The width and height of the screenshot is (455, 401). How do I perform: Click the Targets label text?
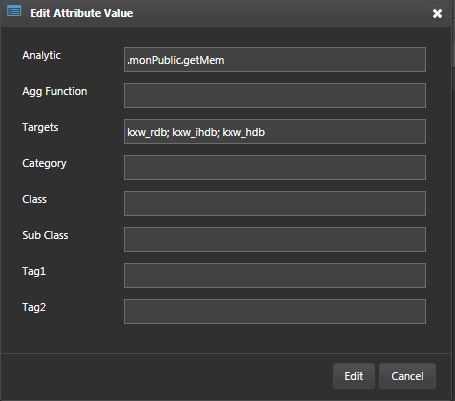[40, 128]
